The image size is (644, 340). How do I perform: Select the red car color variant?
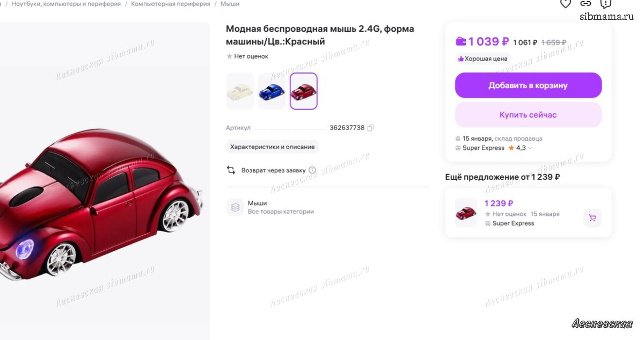(x=304, y=91)
